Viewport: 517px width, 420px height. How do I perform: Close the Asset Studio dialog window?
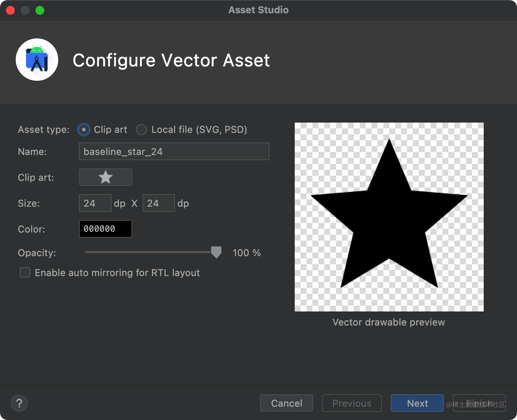pyautogui.click(x=10, y=10)
